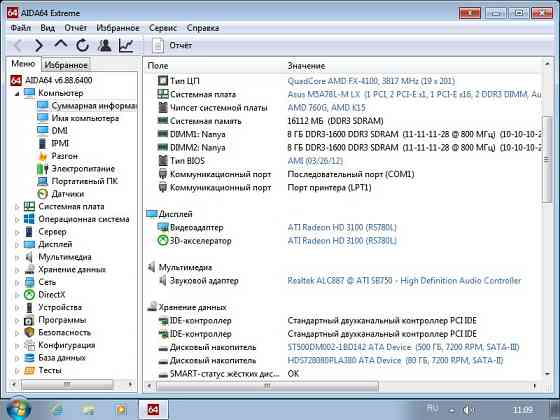560x420 pixels.
Task: Click the horizontal scrollbar of the details pane
Action: (x=267, y=386)
